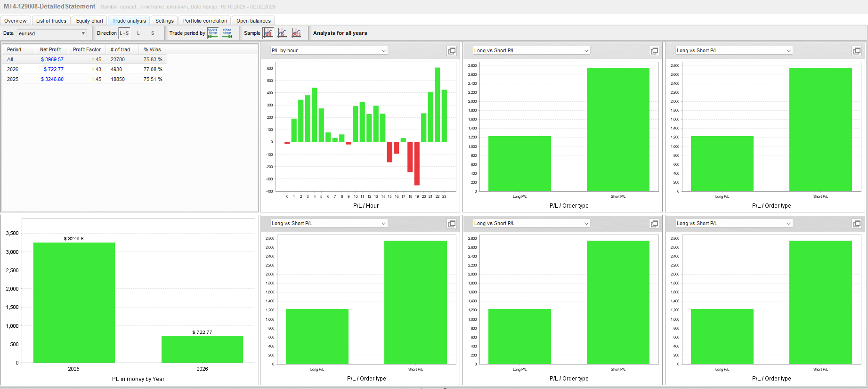Toggle direction to L (long only)
868x389 pixels.
(138, 33)
